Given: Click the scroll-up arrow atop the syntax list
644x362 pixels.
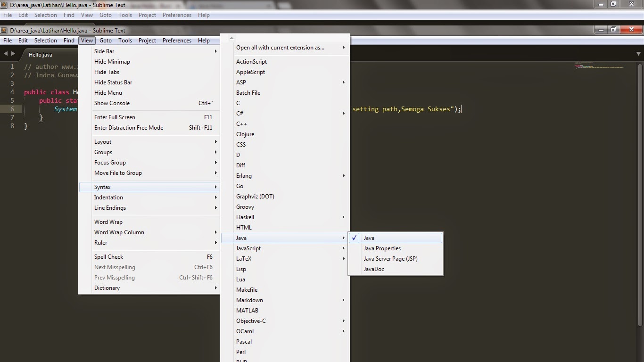Looking at the screenshot, I should click(x=231, y=38).
